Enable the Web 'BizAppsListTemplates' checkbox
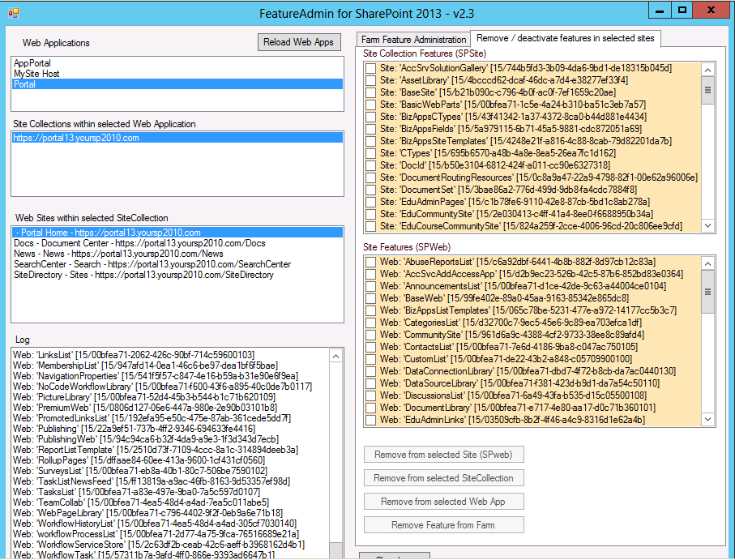Screen dimensions: 735x560 pyautogui.click(x=371, y=310)
